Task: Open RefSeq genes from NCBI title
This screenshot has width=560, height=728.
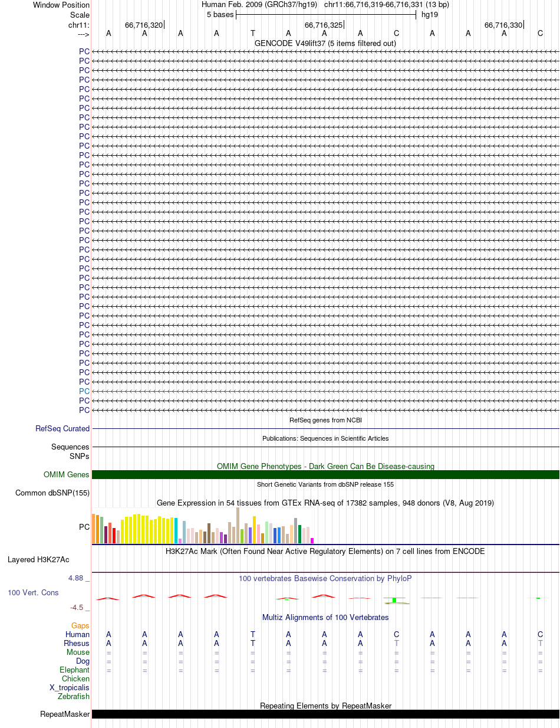Action: 325,420
